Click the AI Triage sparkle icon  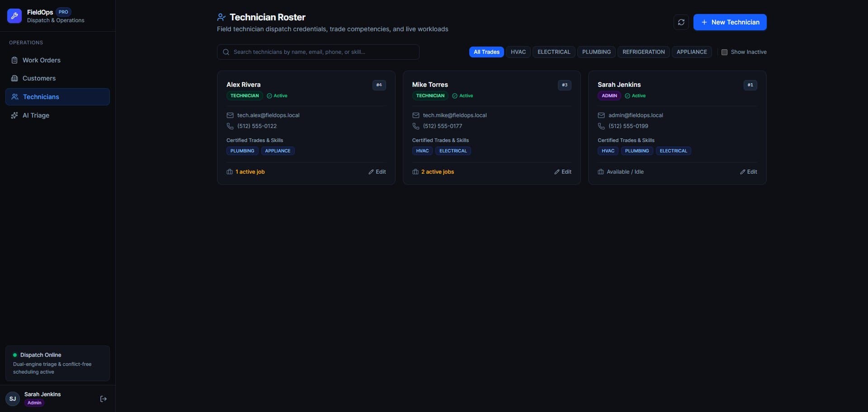[14, 115]
